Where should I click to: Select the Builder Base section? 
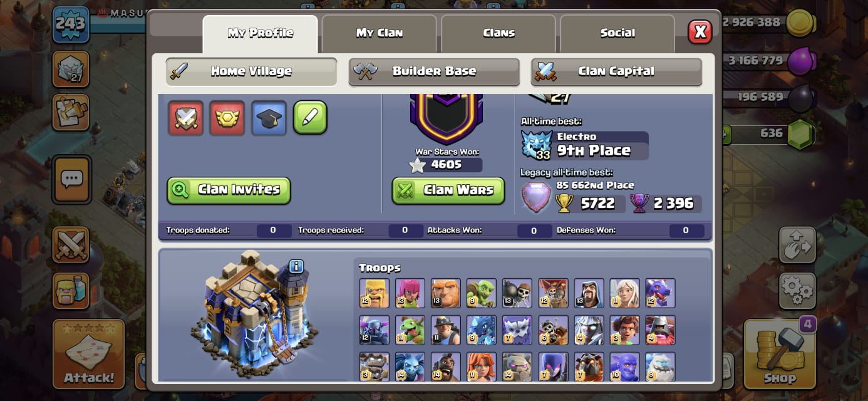[434, 71]
